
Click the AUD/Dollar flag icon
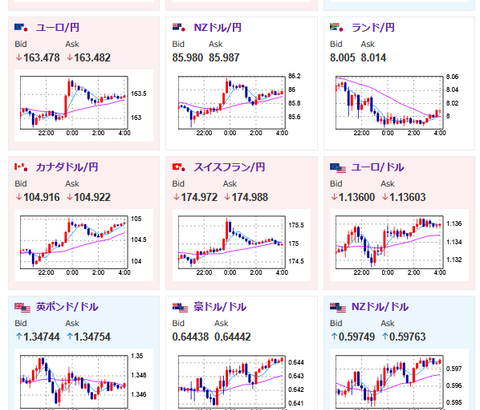(x=180, y=307)
